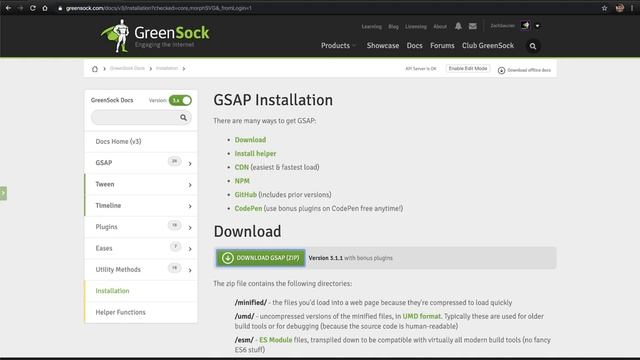Click the CodePen link
The height and width of the screenshot is (360, 640).
tap(248, 209)
